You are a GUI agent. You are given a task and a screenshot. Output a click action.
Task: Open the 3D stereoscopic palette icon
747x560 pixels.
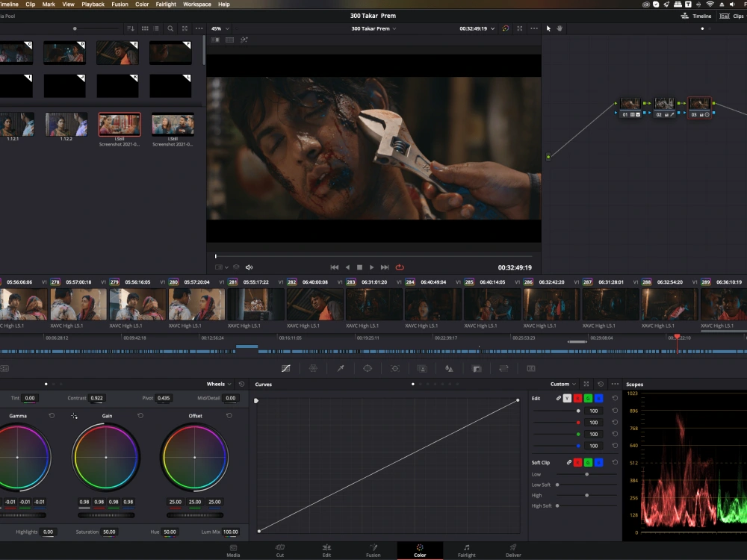pos(530,368)
